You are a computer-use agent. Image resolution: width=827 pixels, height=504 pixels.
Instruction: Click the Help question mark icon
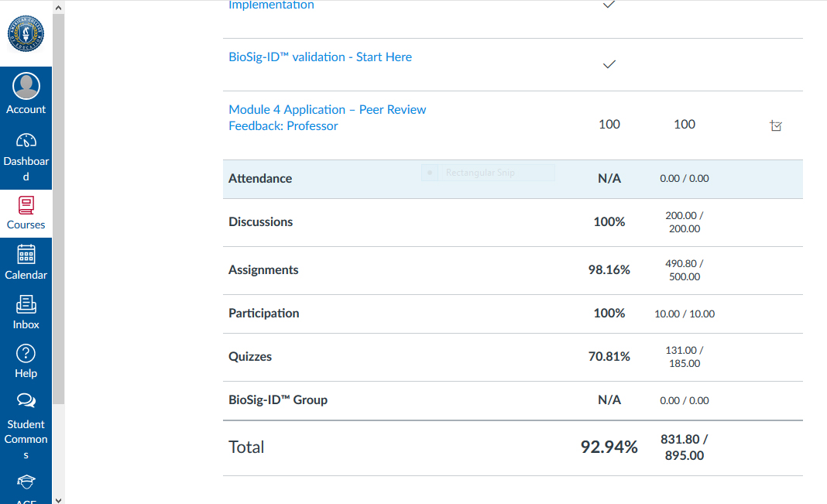pos(26,353)
